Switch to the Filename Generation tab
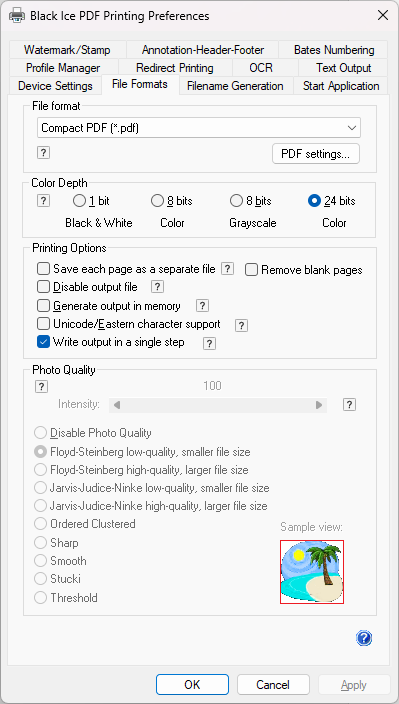The width and height of the screenshot is (399, 704). coord(235,86)
